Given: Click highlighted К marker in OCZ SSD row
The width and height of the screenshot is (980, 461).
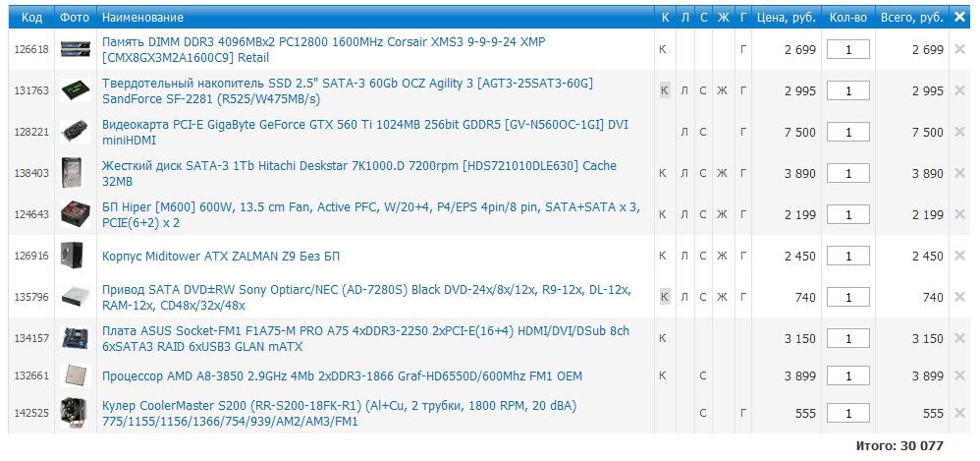Looking at the screenshot, I should [665, 90].
